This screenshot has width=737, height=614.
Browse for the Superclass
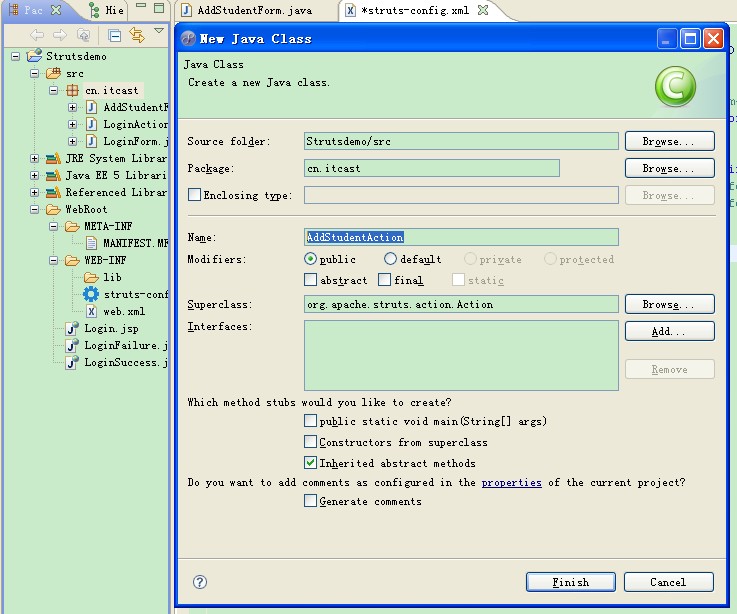pos(669,304)
